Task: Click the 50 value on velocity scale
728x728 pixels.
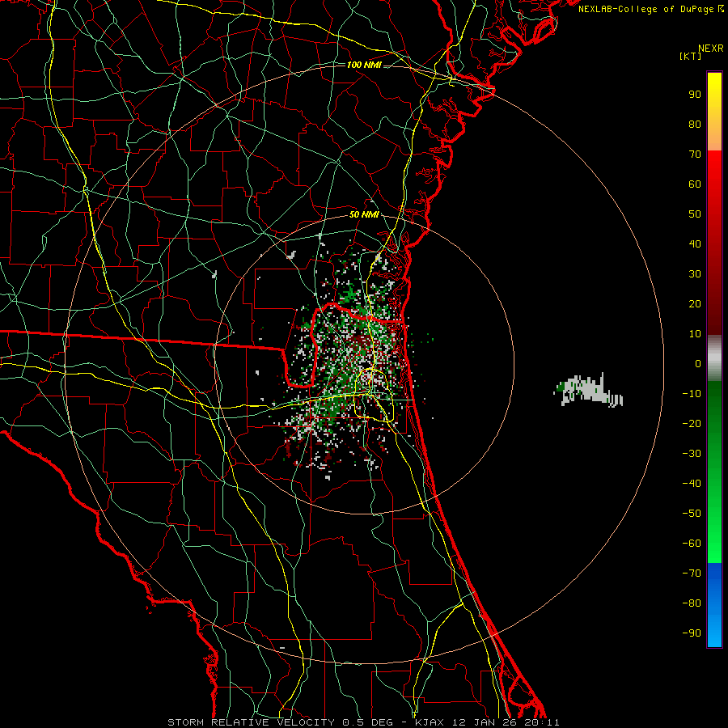Action: coord(695,214)
